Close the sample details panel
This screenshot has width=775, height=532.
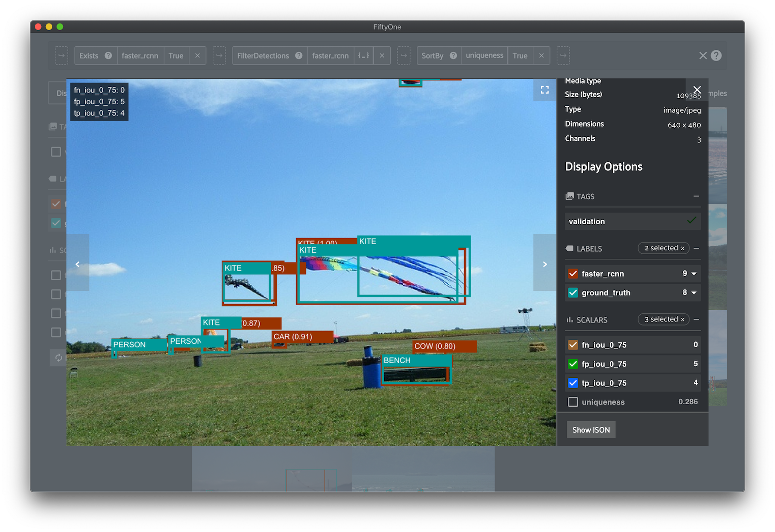[697, 90]
